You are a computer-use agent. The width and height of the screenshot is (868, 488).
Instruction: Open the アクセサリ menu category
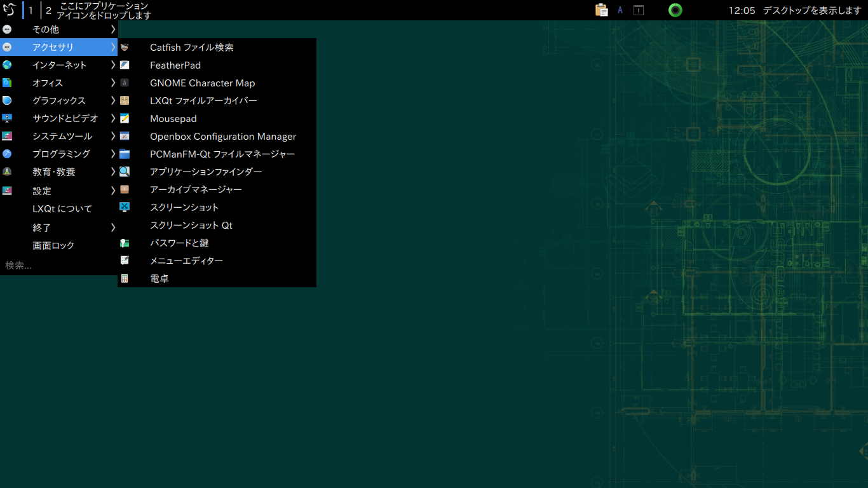coord(59,47)
